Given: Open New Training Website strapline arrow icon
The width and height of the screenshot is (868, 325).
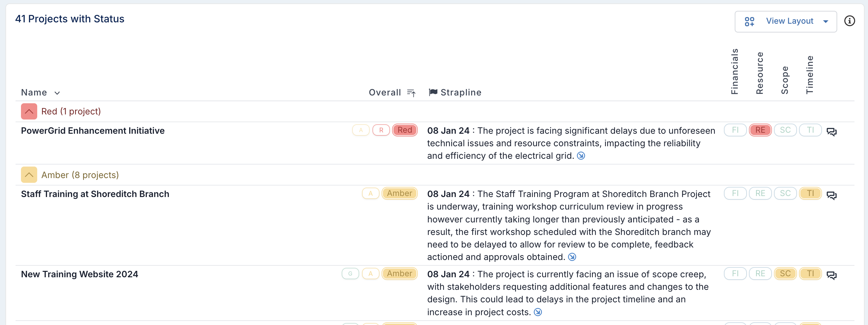Looking at the screenshot, I should click(x=538, y=312).
